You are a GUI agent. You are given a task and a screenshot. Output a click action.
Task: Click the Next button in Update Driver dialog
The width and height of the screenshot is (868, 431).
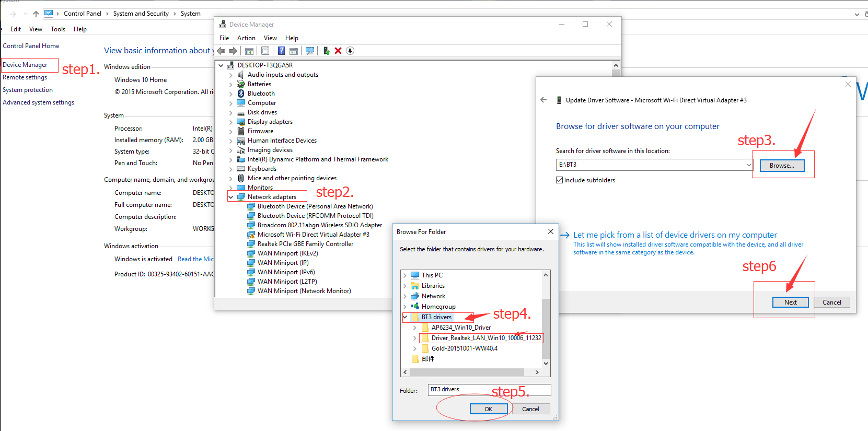(791, 302)
